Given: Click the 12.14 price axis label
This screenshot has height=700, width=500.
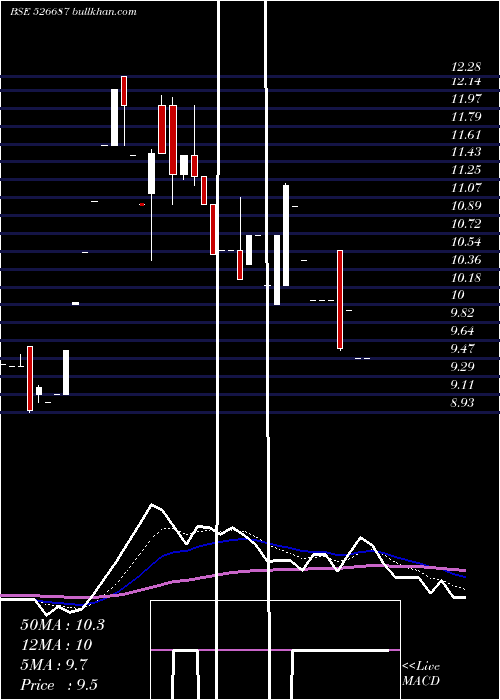Looking at the screenshot, I should pyautogui.click(x=466, y=81).
